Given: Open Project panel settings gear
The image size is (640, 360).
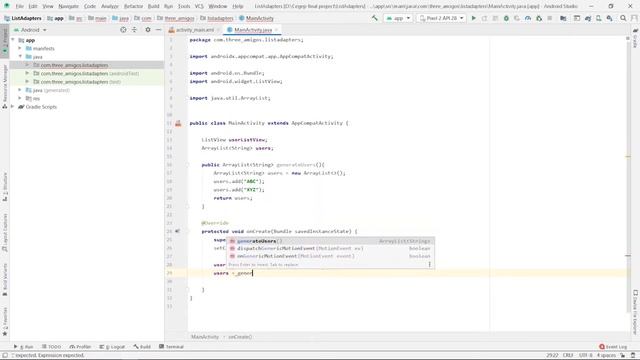Looking at the screenshot, I should coord(148,30).
